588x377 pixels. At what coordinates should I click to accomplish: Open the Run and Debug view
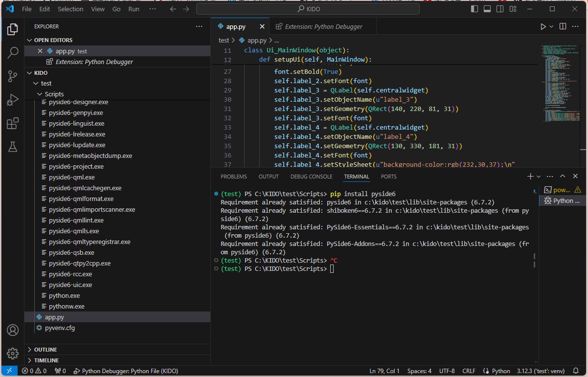tap(13, 100)
